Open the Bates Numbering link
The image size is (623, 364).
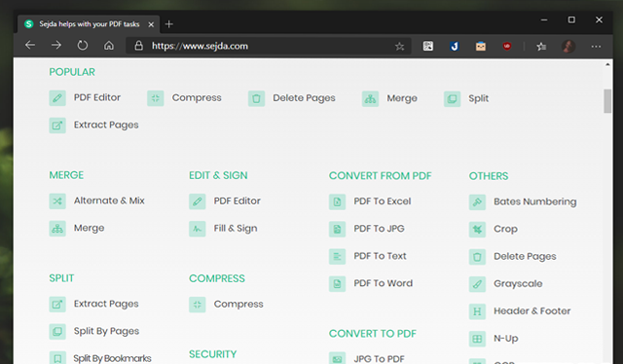(534, 201)
